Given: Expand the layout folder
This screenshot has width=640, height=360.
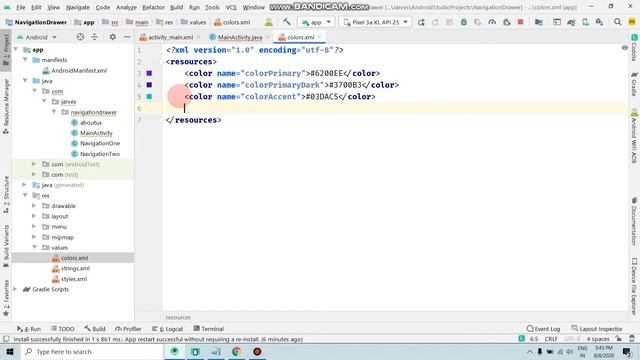Looking at the screenshot, I should pos(34,216).
